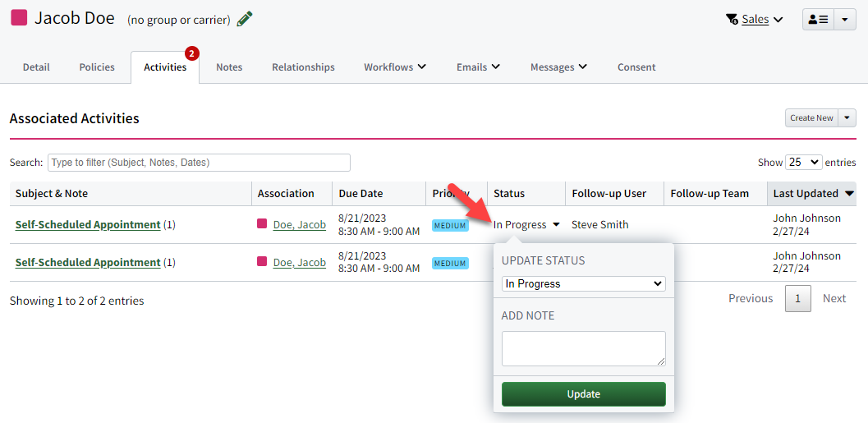Sort by the Subject & Note column
The height and width of the screenshot is (423, 868).
coord(131,193)
